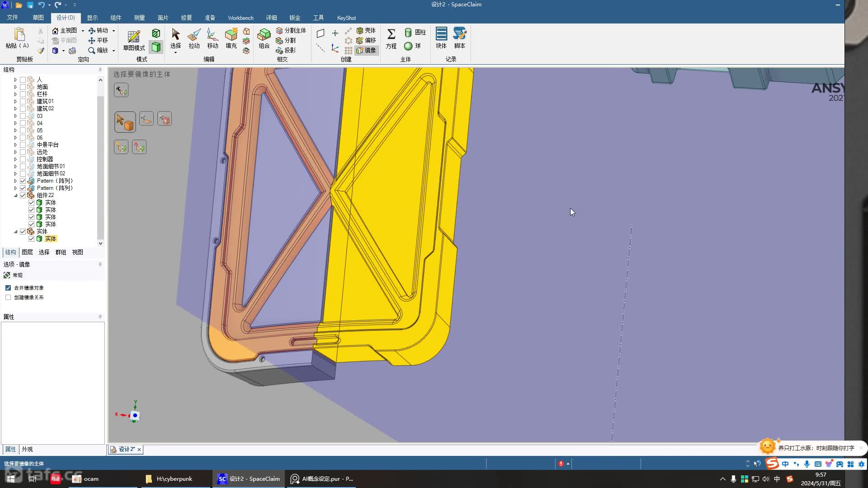Open the Equation (方程) tool

click(391, 38)
